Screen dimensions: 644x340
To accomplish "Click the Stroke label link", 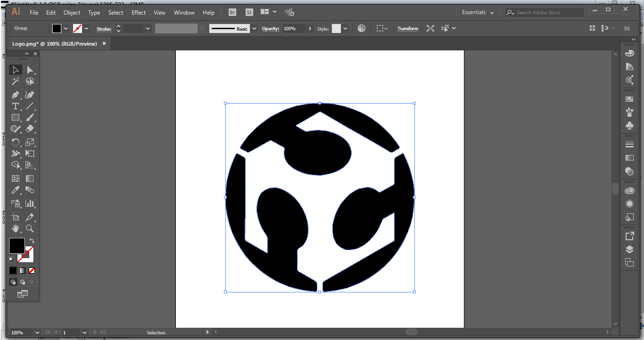I will [x=104, y=29].
